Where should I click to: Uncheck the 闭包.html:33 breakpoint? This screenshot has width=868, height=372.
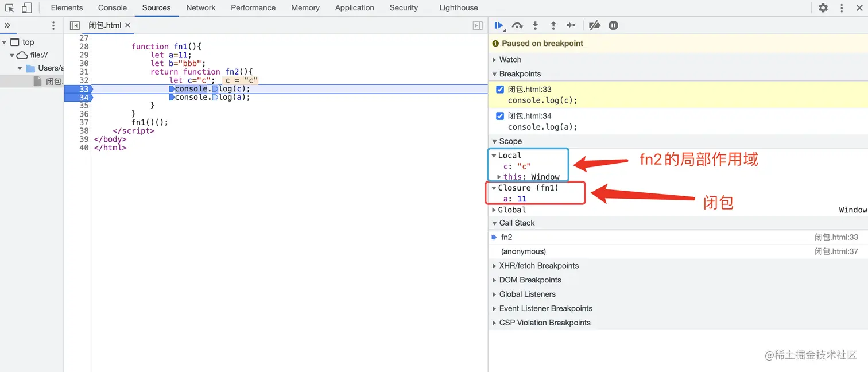(x=499, y=89)
